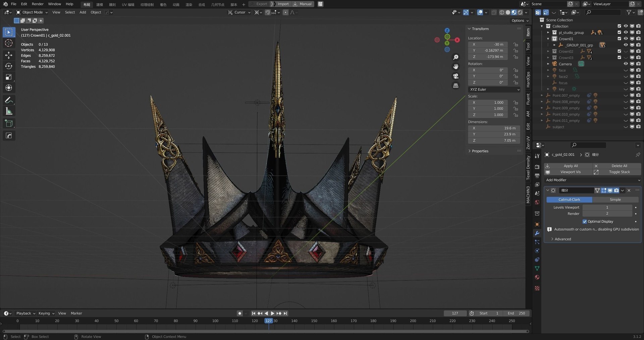Click the current frame number field
The image size is (644, 340).
(x=455, y=314)
